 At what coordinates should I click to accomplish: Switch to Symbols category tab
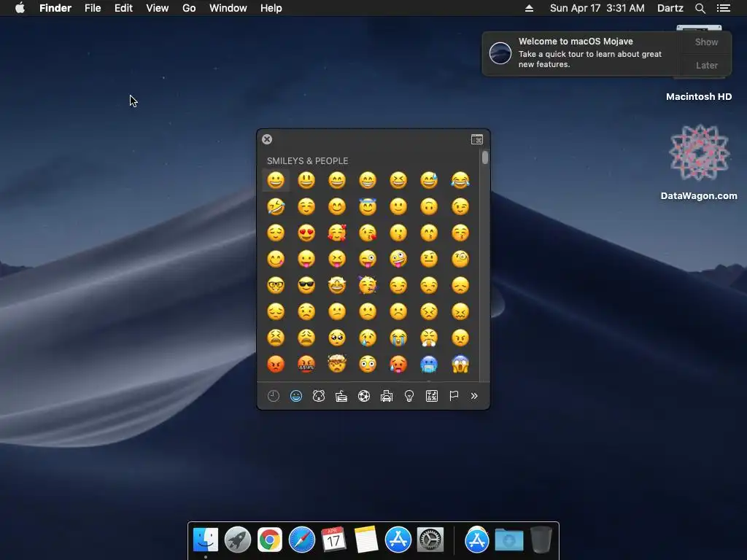[432, 396]
